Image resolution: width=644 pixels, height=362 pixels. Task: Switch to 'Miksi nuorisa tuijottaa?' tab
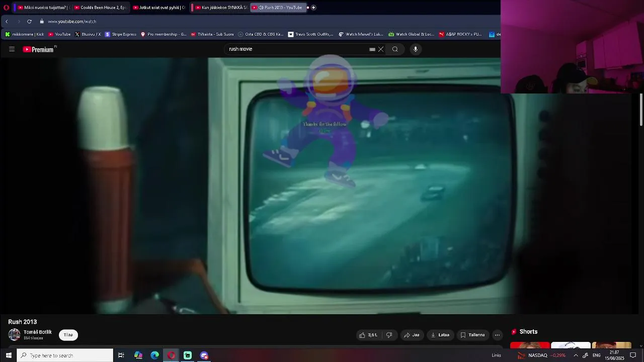coord(42,8)
